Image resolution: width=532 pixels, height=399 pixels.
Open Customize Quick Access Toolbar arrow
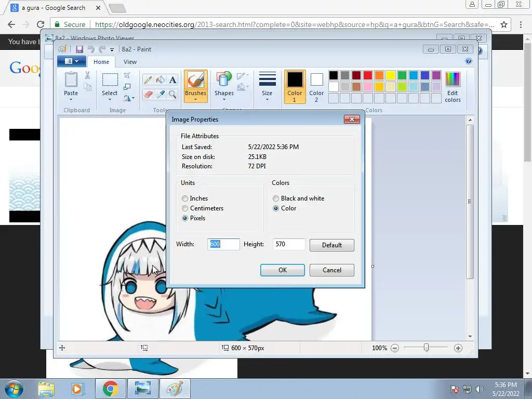[x=112, y=50]
